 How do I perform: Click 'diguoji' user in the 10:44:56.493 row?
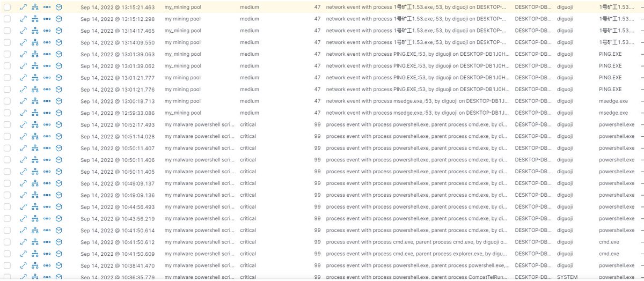(x=565, y=207)
